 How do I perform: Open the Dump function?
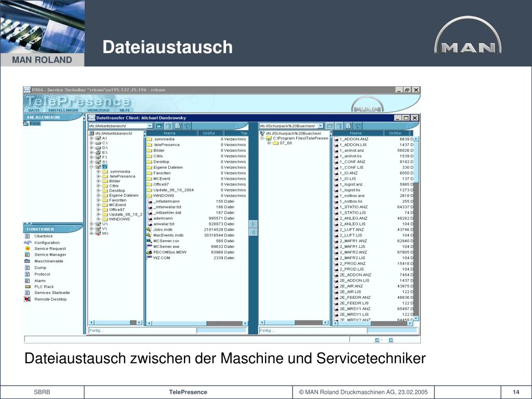coord(40,268)
